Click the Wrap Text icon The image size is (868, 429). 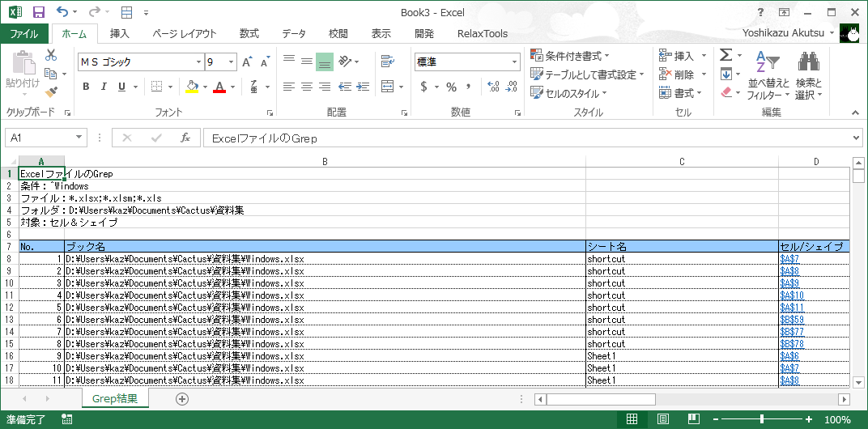click(388, 62)
